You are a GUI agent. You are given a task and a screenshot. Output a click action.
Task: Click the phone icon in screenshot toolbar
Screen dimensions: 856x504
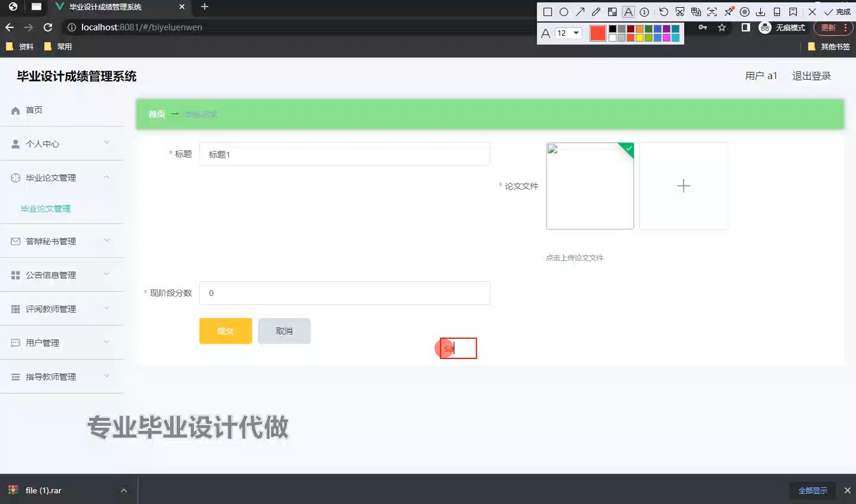[x=777, y=12]
